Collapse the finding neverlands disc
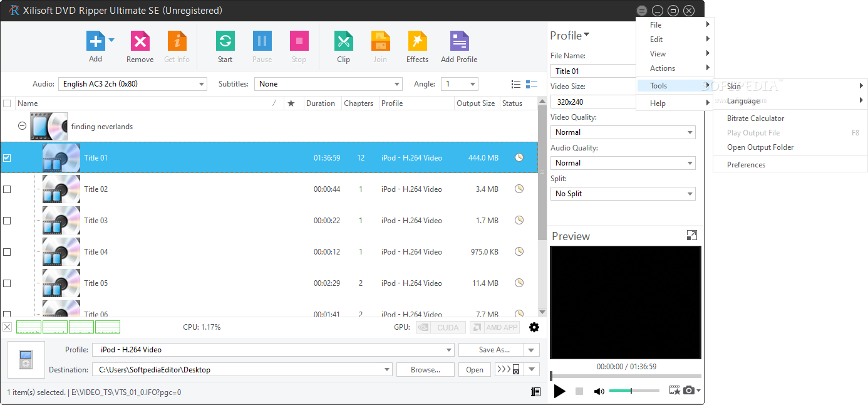 pos(22,126)
